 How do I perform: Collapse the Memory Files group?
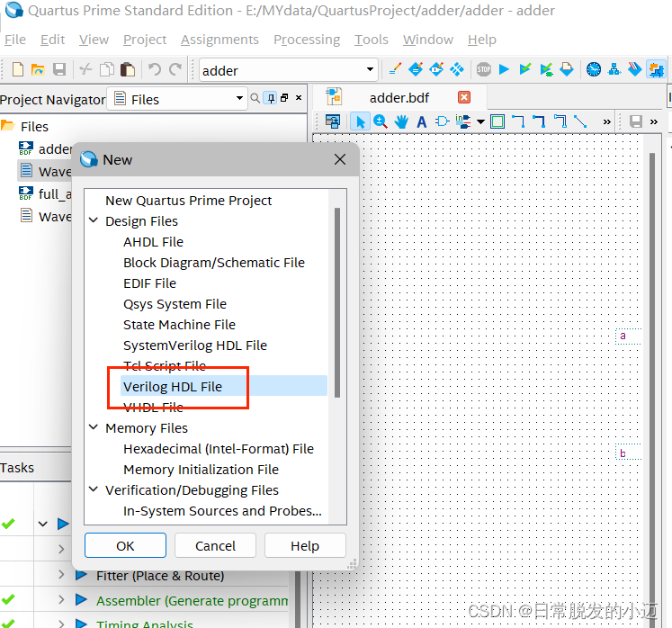(x=94, y=427)
